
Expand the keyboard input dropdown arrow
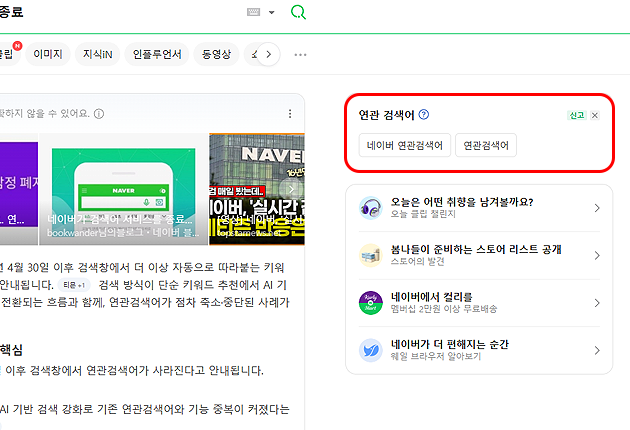[272, 12]
